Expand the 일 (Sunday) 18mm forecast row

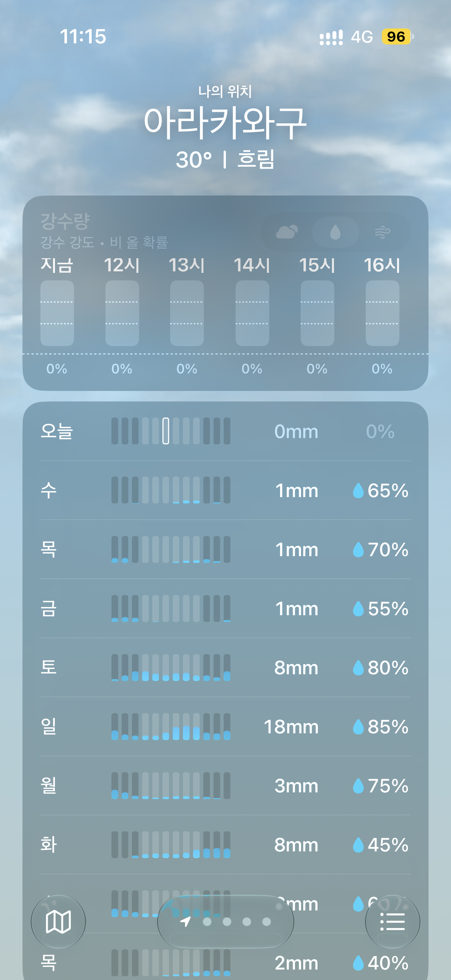[x=225, y=727]
